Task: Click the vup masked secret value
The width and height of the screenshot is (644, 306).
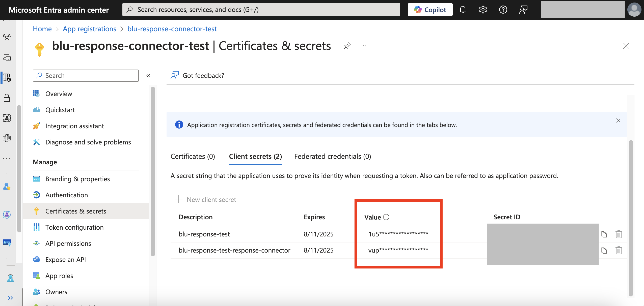Action: tap(398, 250)
